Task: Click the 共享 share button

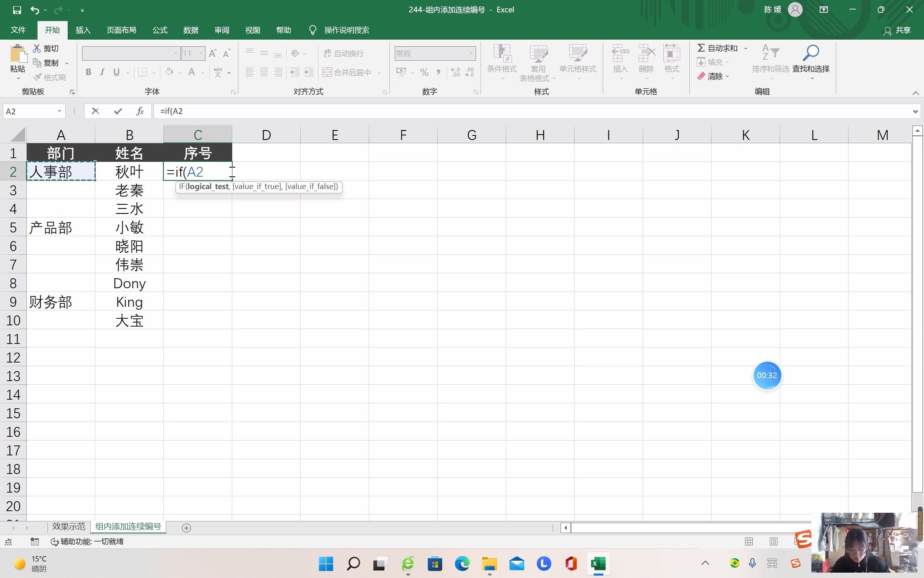Action: [898, 30]
